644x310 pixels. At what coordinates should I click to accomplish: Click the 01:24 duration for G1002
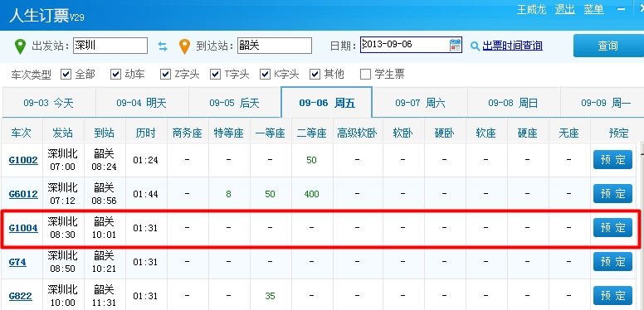click(146, 160)
